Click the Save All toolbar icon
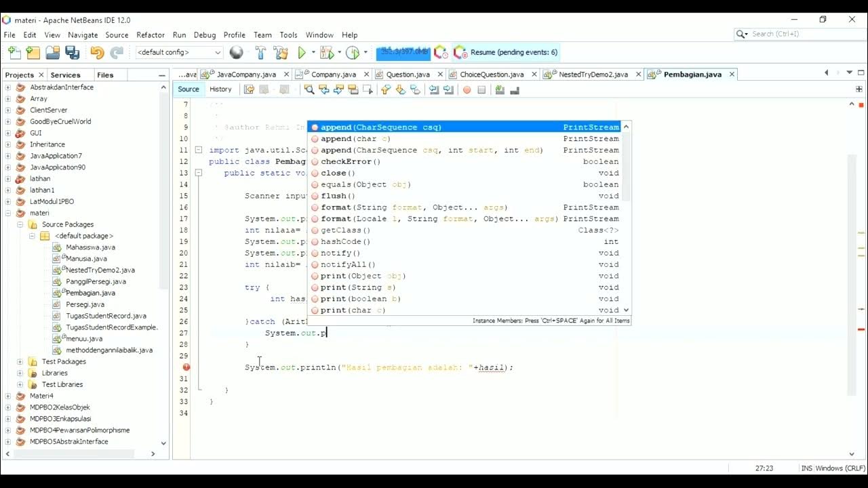868x488 pixels. click(x=72, y=52)
